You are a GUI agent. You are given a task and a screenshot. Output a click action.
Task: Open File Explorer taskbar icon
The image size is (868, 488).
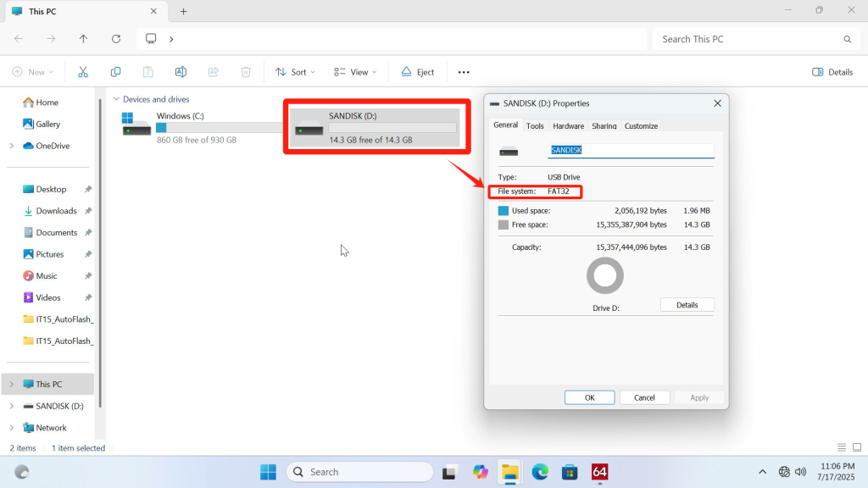[509, 472]
